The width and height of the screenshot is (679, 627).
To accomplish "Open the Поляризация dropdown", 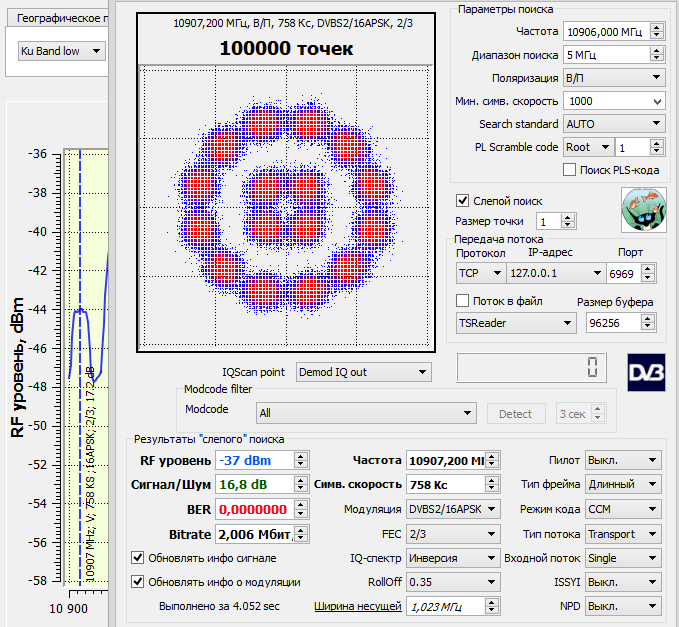I will [x=614, y=78].
